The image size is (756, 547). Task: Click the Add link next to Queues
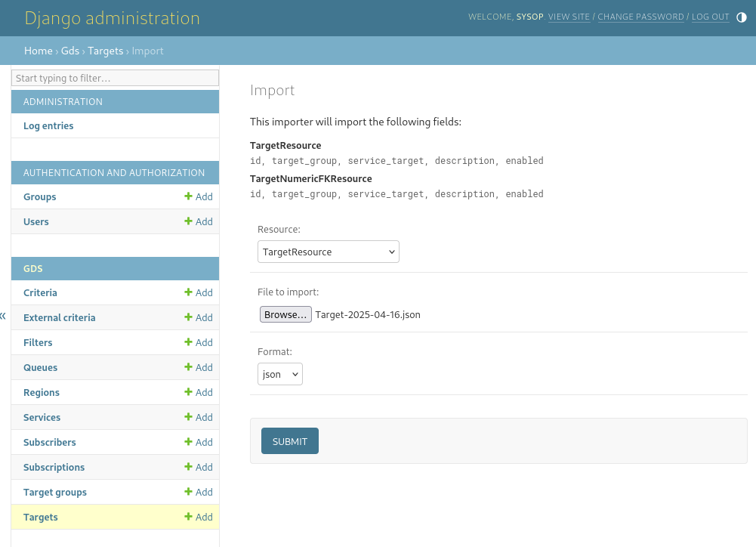coord(198,367)
